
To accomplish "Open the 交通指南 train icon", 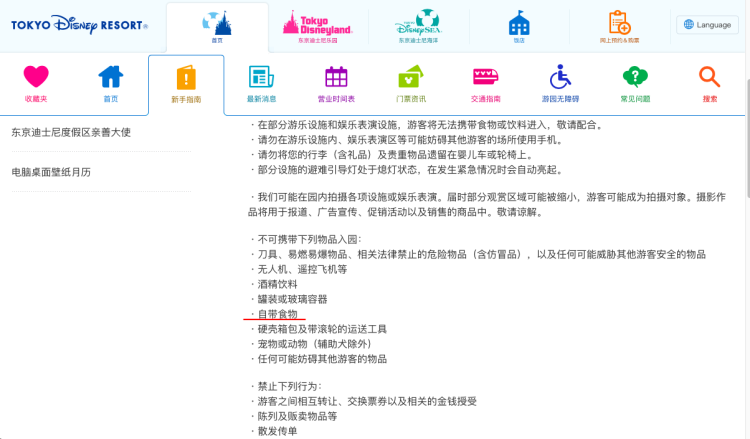I will 485,83.
